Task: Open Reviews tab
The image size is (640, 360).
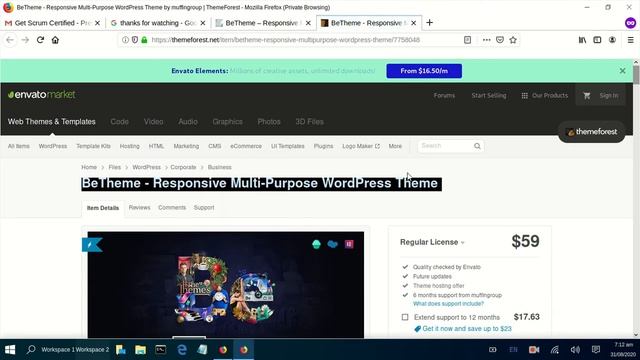Action: click(x=140, y=208)
